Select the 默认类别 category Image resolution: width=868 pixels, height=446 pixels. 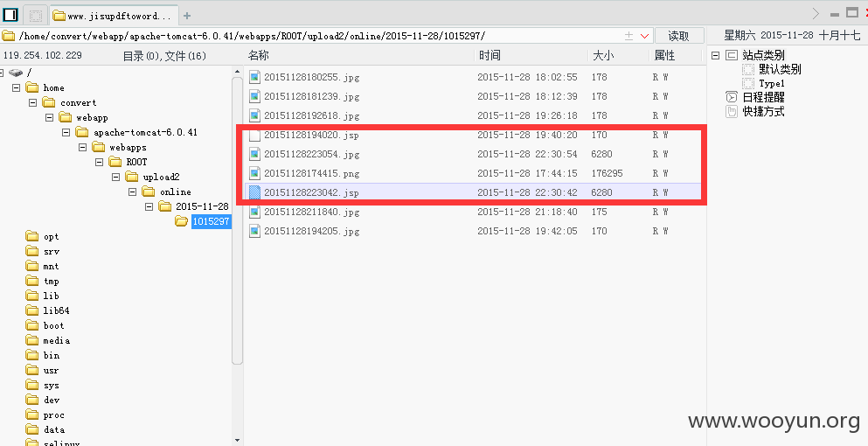tap(780, 70)
